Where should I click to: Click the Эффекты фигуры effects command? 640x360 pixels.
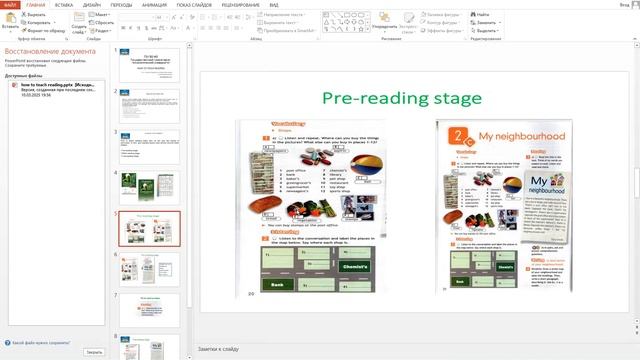pyautogui.click(x=442, y=31)
